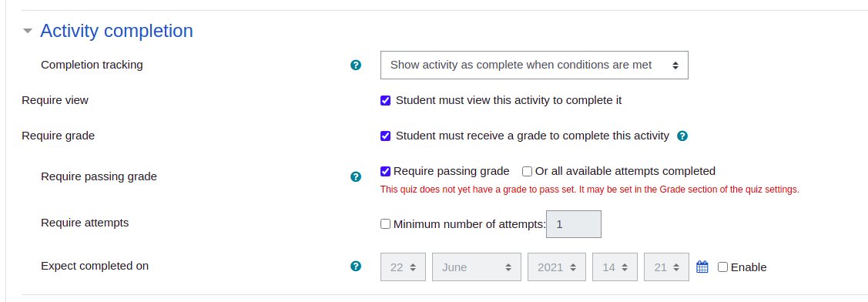The image size is (868, 302).
Task: Click the Activity completion heading
Action: 117,31
